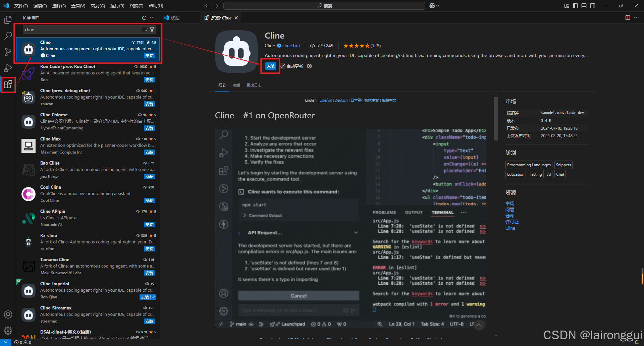Close the Cline extension tab
This screenshot has width=644, height=346.
click(x=236, y=18)
